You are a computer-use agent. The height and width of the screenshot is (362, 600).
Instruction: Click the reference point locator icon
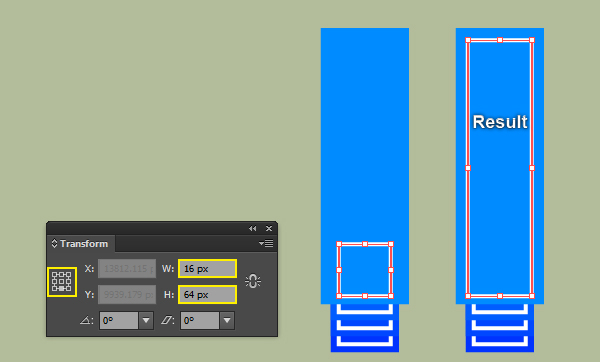pos(62,282)
